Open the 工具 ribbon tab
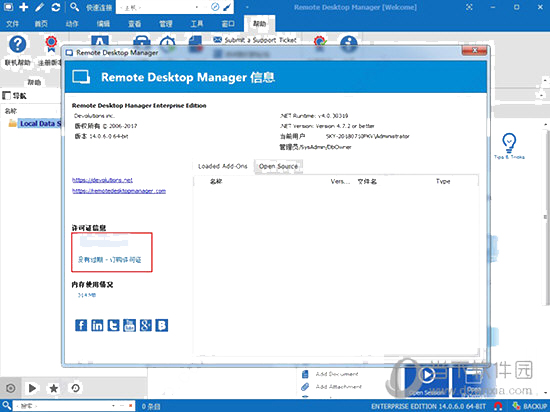This screenshot has height=412, width=550. pos(197,24)
